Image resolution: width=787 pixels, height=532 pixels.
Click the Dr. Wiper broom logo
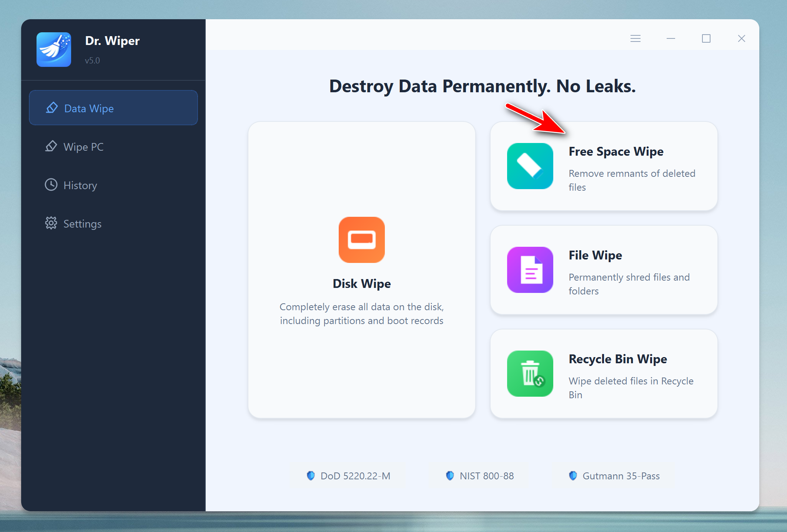(x=54, y=50)
